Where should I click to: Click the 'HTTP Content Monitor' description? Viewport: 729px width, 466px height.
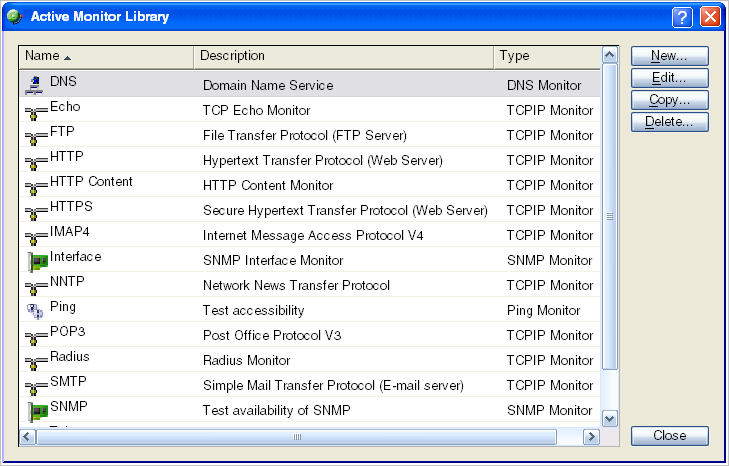(268, 186)
